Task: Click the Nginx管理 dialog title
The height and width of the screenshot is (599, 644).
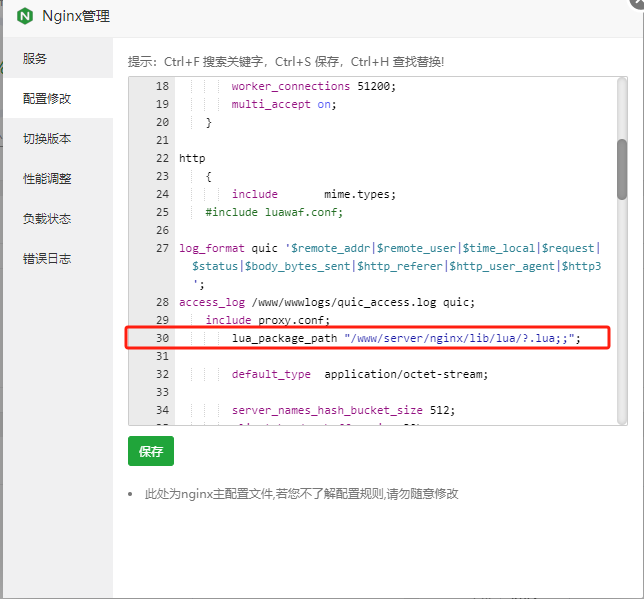Action: point(76,16)
